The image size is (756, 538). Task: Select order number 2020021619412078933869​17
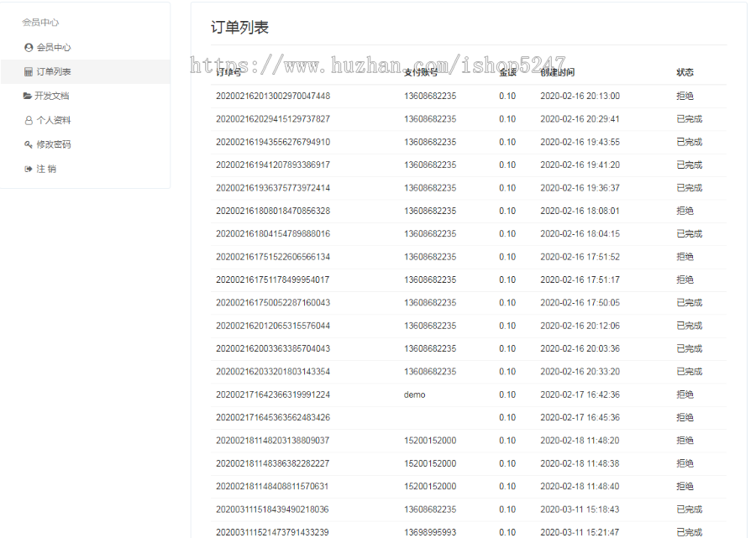tap(273, 165)
